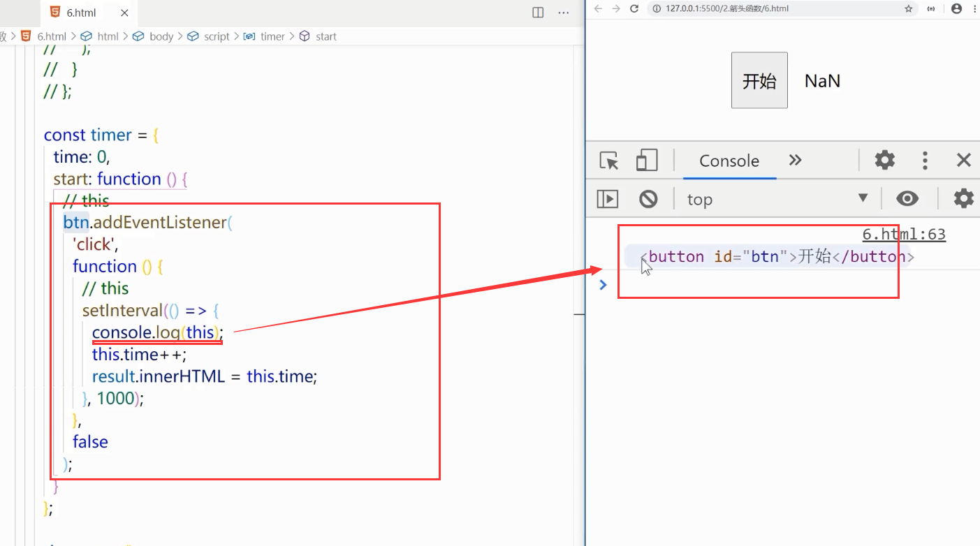Click logged button element in console
The width and height of the screenshot is (980, 546).
(x=777, y=257)
